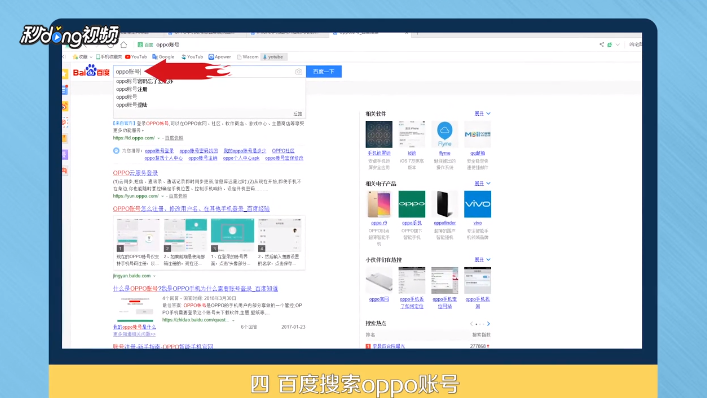
Task: Open dropdown arrow next to jingyan.baidu.com
Action: click(155, 276)
